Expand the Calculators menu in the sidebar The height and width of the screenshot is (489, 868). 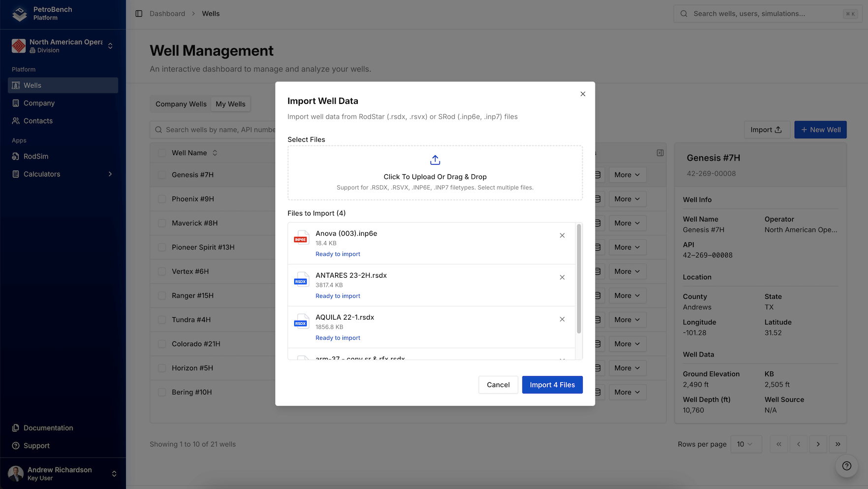pyautogui.click(x=110, y=174)
